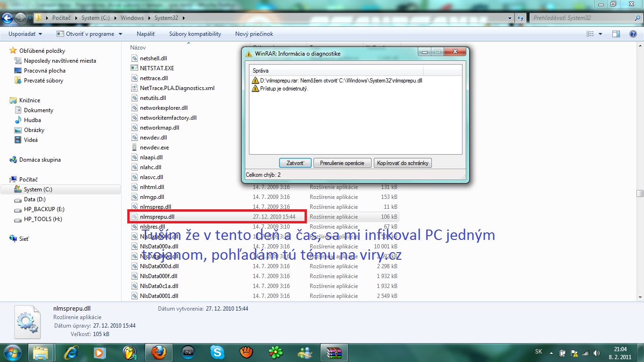Click the Kopírovať do schránky button
The width and height of the screenshot is (644, 362).
(403, 163)
